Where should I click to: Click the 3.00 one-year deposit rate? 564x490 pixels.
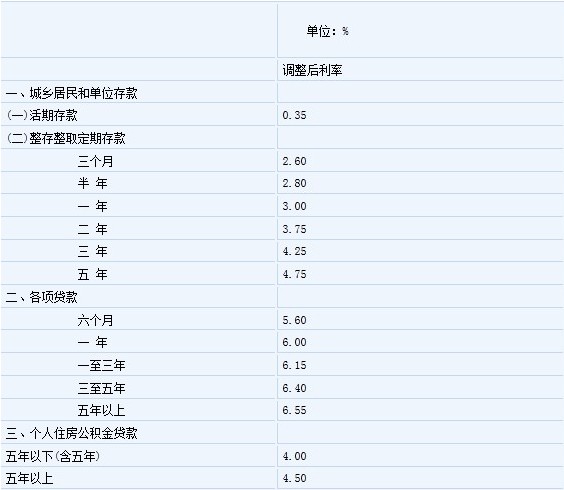[x=294, y=206]
